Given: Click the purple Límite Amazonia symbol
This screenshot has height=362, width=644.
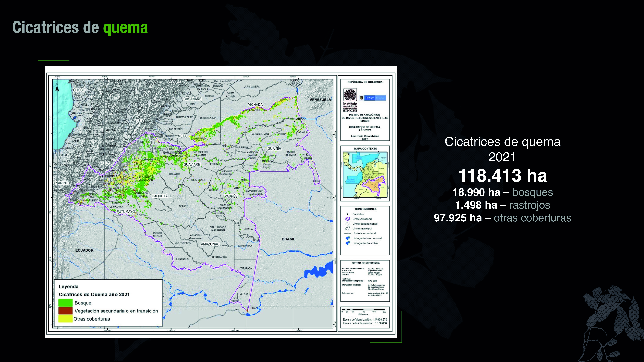Looking at the screenshot, I should [348, 219].
